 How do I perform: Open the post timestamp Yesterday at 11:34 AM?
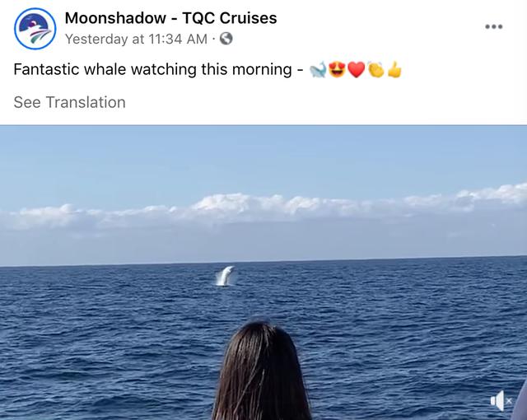136,39
